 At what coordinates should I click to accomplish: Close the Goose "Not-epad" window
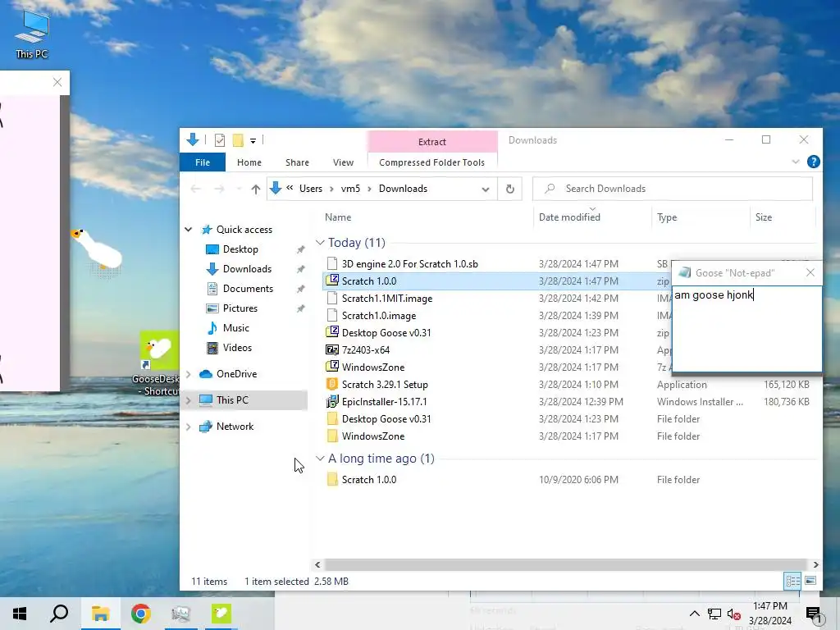pyautogui.click(x=810, y=272)
